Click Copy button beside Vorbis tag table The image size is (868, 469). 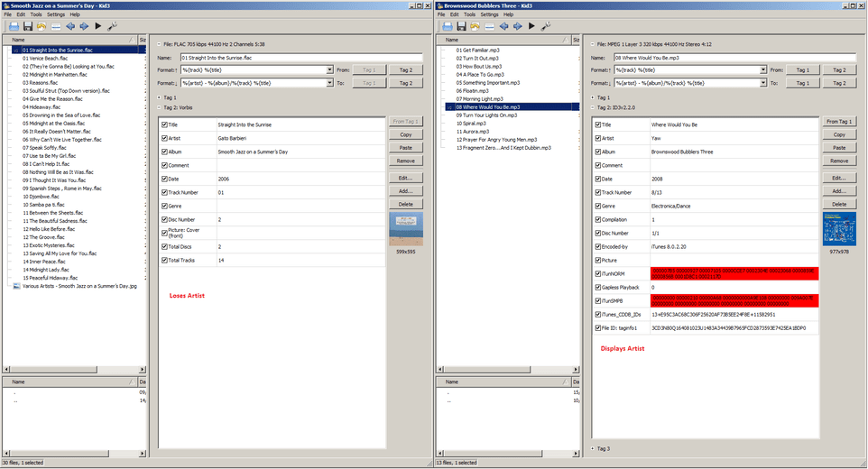click(406, 134)
